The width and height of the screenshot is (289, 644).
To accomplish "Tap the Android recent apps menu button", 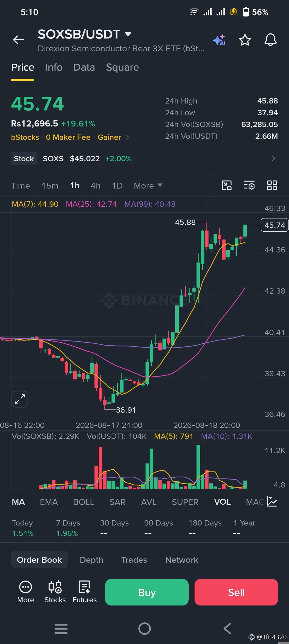I will (x=61, y=628).
